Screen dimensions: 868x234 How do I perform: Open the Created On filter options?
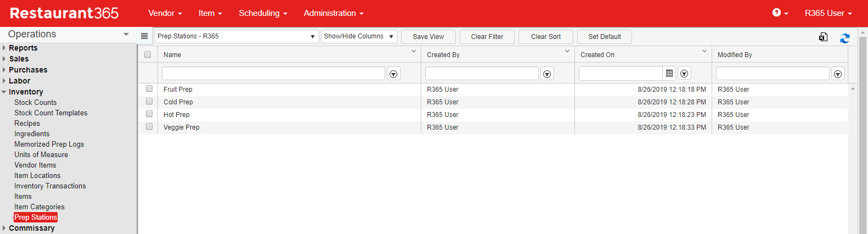tap(684, 74)
